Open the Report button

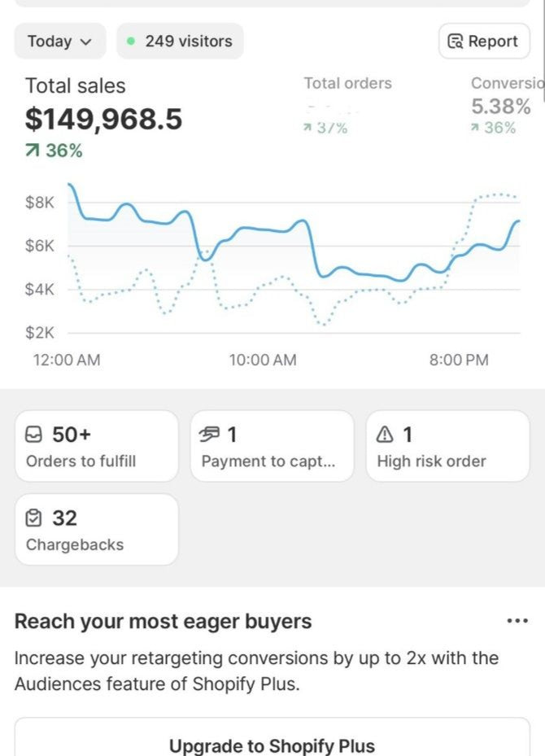pos(484,41)
